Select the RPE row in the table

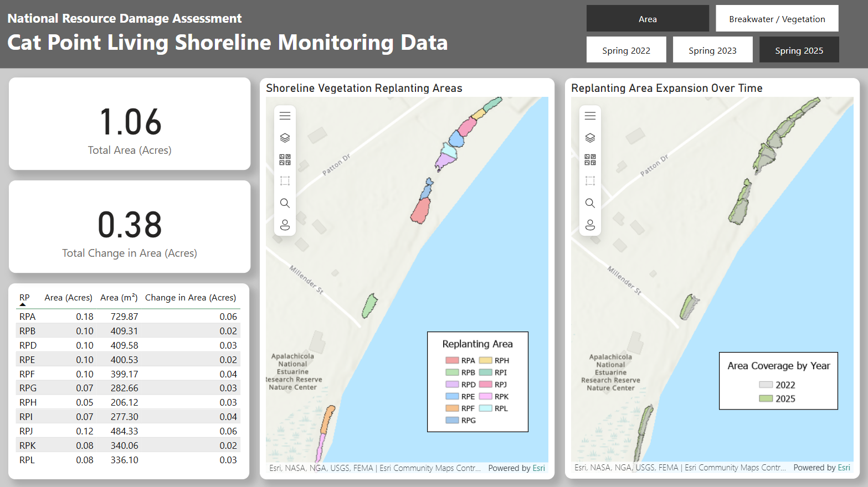click(128, 360)
